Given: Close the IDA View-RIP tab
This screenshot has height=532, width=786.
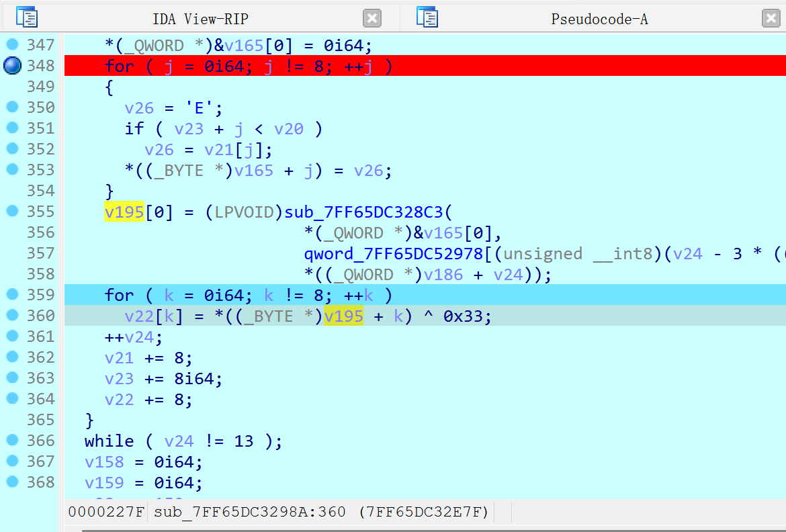Looking at the screenshot, I should [372, 18].
